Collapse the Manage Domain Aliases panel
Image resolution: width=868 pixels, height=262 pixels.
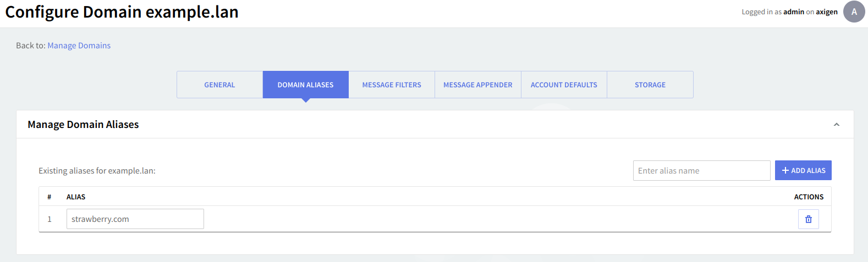[x=836, y=125]
